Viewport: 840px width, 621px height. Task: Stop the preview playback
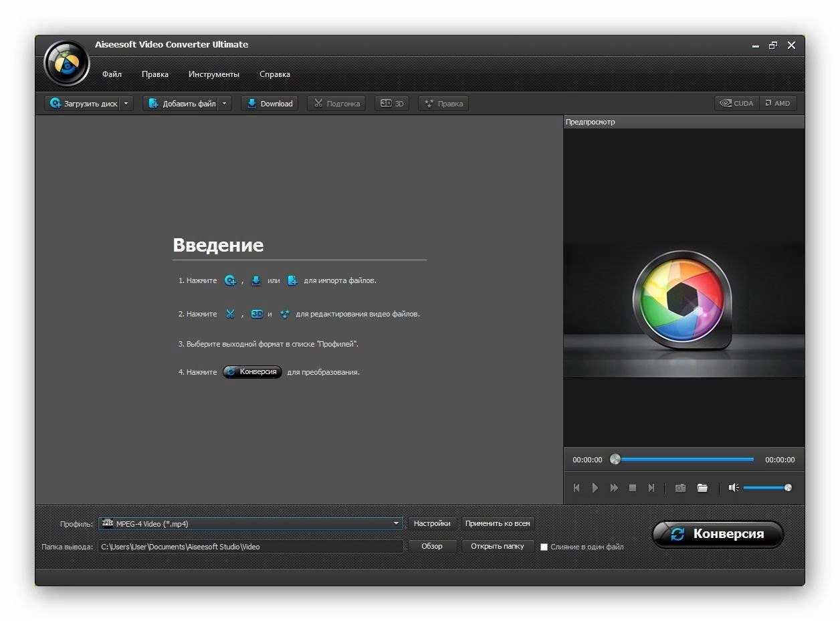633,488
